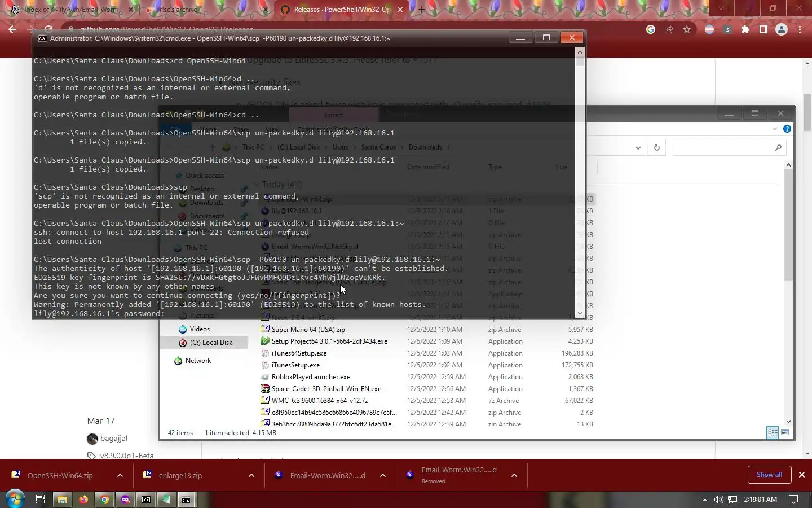Share this page via Chrome's share icon
812x508 pixels.
tap(669, 29)
